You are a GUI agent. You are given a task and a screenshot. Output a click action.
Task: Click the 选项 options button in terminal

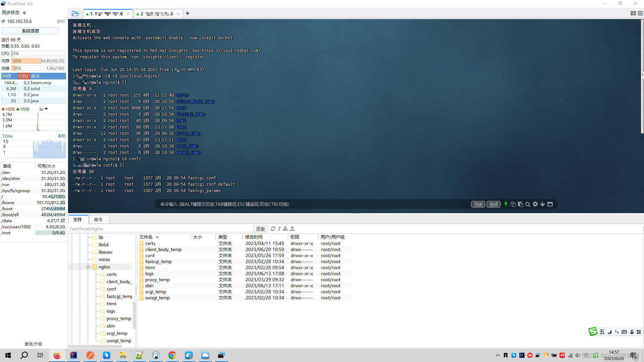point(493,204)
